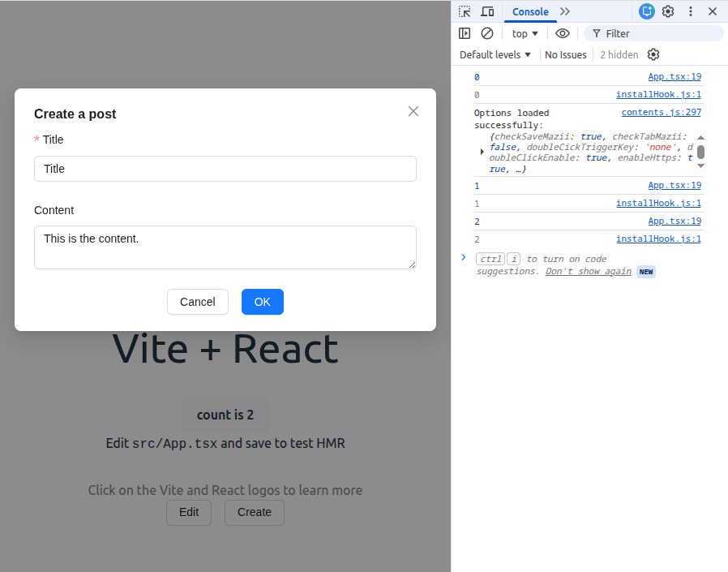Viewport: 728px width, 572px height.
Task: Switch to the Console tab
Action: pos(530,11)
